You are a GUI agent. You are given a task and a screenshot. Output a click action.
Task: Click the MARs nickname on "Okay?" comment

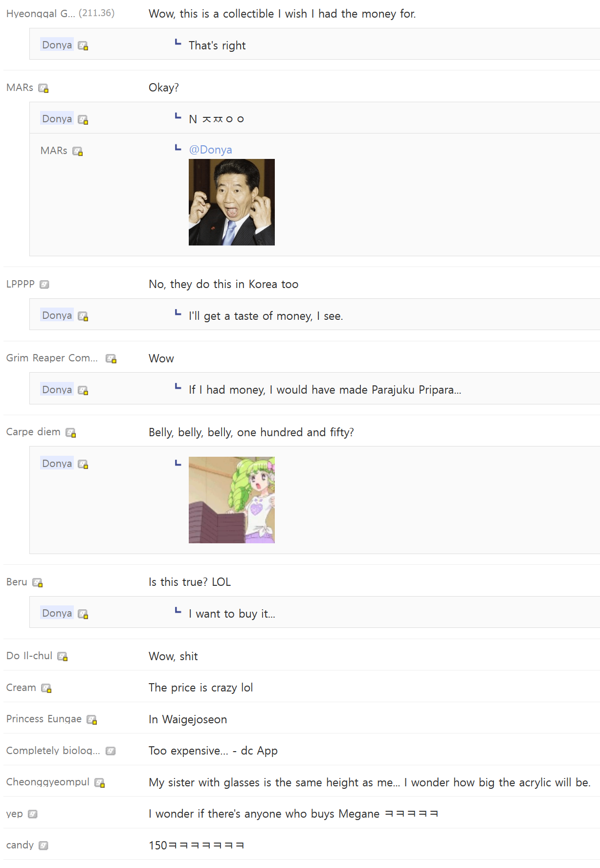[20, 88]
